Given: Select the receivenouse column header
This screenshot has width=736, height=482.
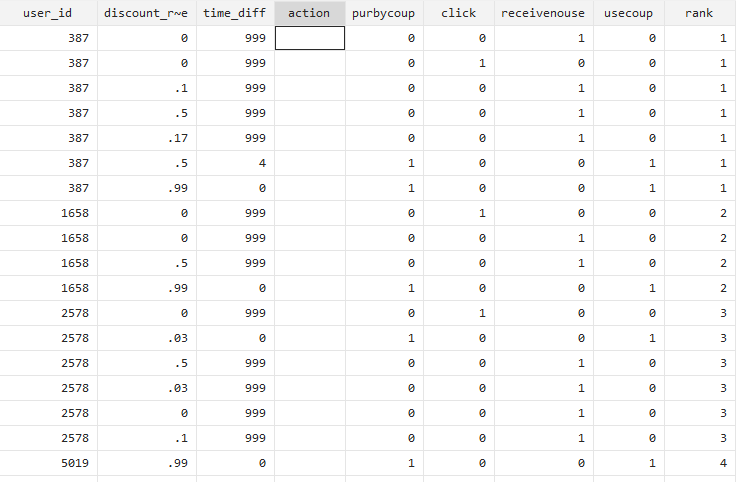Looking at the screenshot, I should coord(544,13).
